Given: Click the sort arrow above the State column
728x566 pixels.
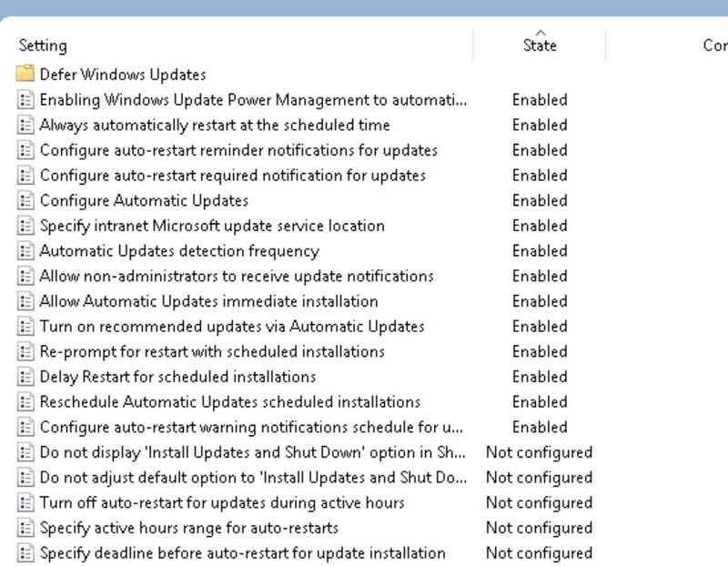Looking at the screenshot, I should click(540, 29).
